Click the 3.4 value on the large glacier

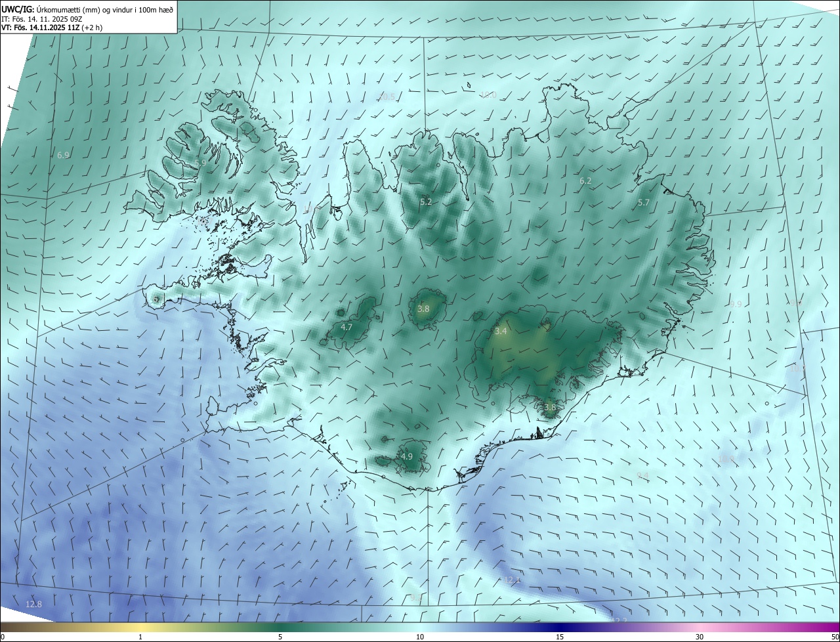[501, 332]
